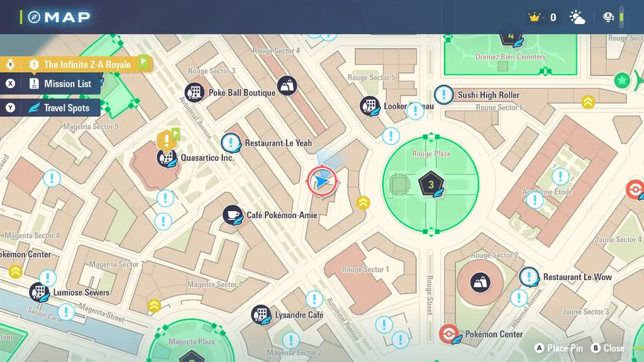
Task: Click the player position arrow marker
Action: [x=323, y=182]
